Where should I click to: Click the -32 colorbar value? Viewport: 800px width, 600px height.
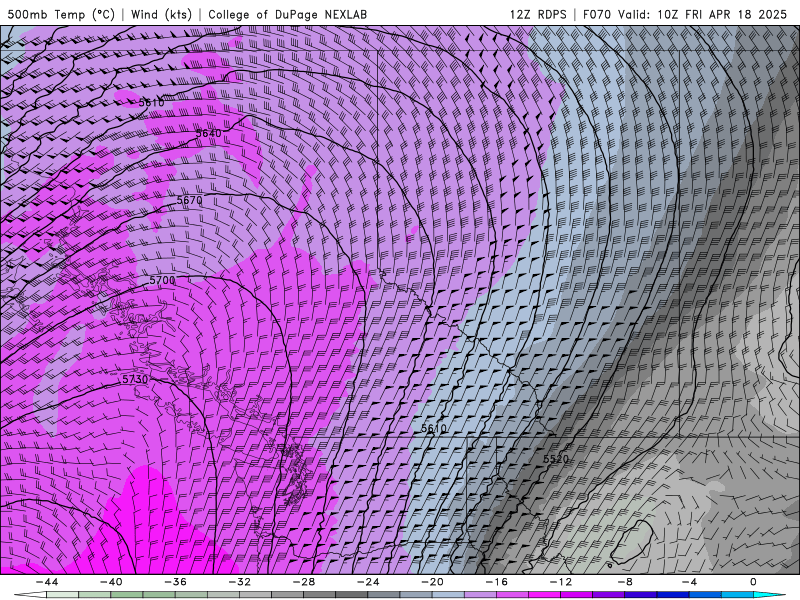point(239,582)
